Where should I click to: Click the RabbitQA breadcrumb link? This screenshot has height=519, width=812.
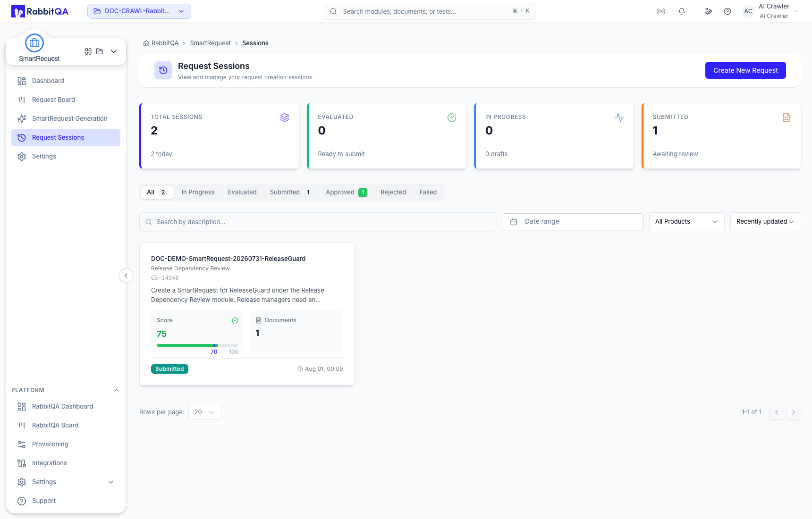point(165,43)
